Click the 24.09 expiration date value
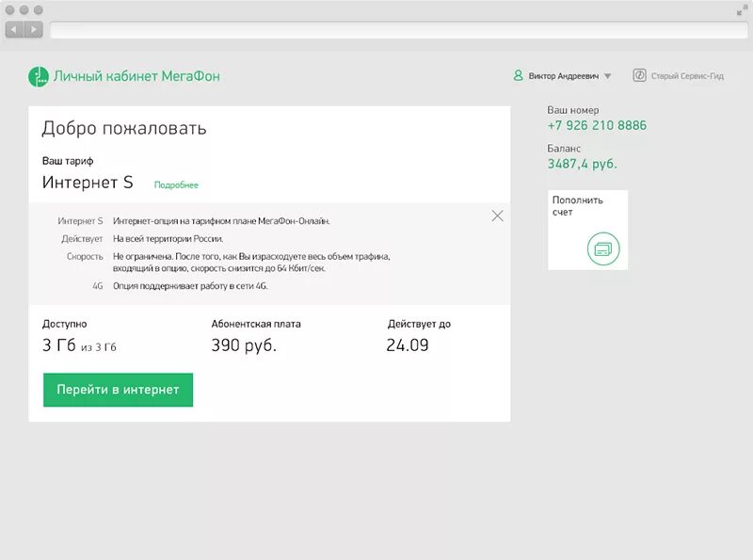 pyautogui.click(x=408, y=345)
